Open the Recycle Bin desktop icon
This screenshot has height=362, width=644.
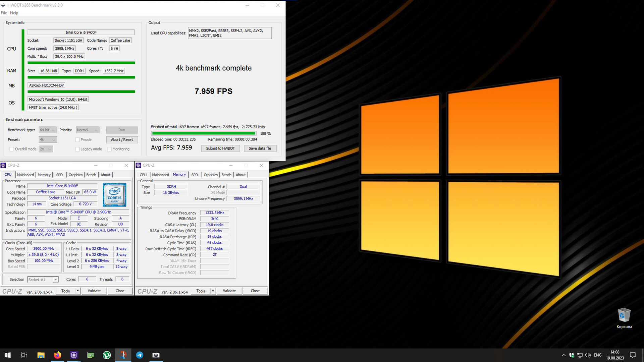click(624, 318)
